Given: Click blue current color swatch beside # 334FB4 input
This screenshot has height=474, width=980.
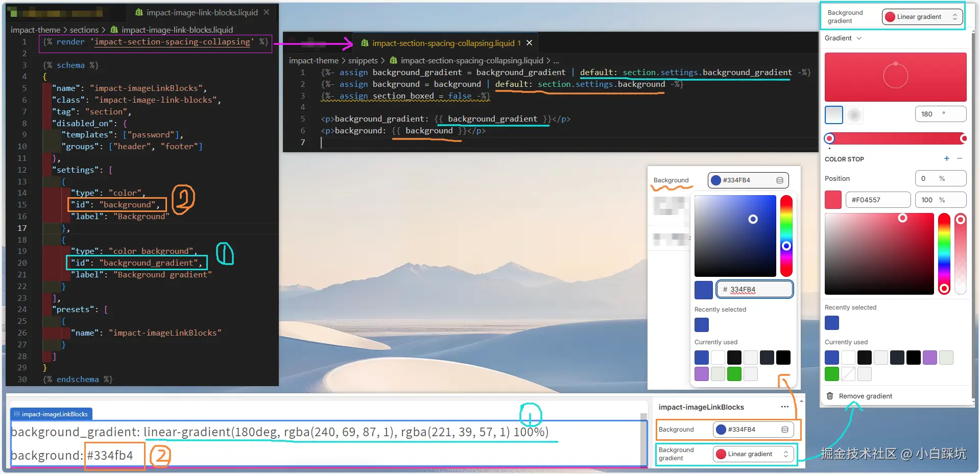Looking at the screenshot, I should tap(704, 290).
